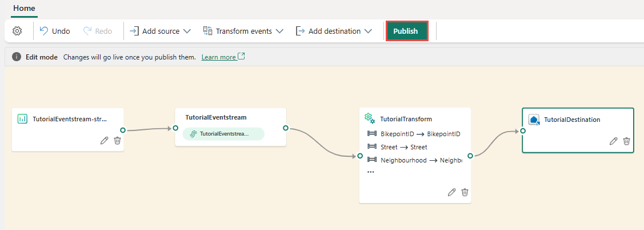
Task: Click the Edit mode label
Action: 42,57
